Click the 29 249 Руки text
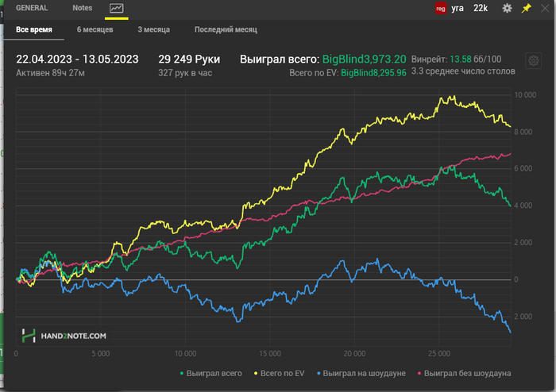Screen dimensions: 556x392 [x=189, y=60]
